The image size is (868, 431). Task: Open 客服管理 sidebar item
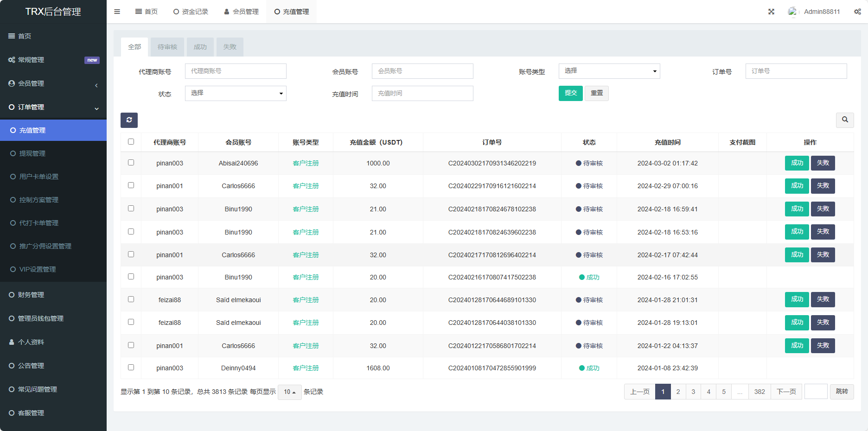tap(53, 413)
